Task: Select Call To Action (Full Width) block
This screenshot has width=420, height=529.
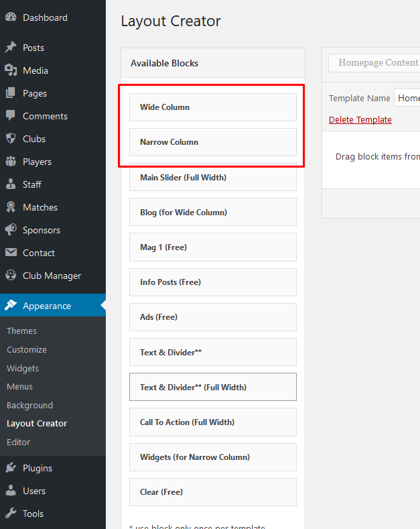Action: point(213,422)
